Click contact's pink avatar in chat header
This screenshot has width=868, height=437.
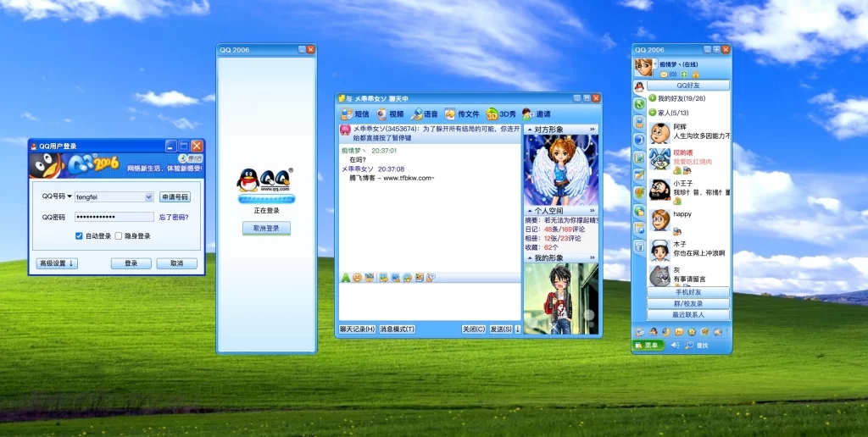345,130
